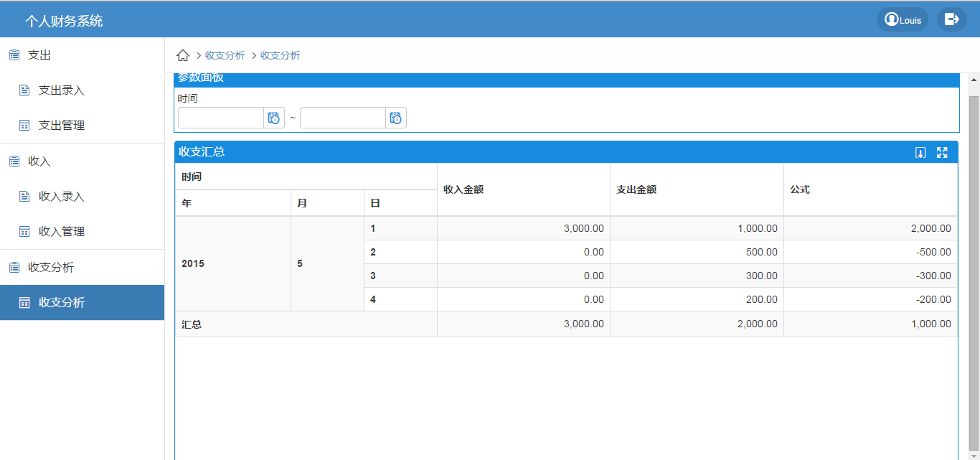This screenshot has height=460, width=980.
Task: Select the highlighted 收支分析 menu item
Action: [x=62, y=303]
